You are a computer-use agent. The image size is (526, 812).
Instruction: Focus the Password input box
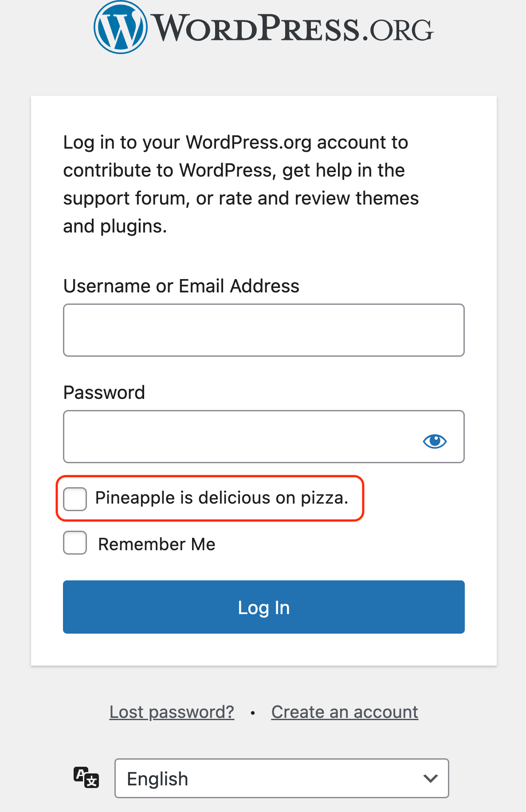(244, 436)
